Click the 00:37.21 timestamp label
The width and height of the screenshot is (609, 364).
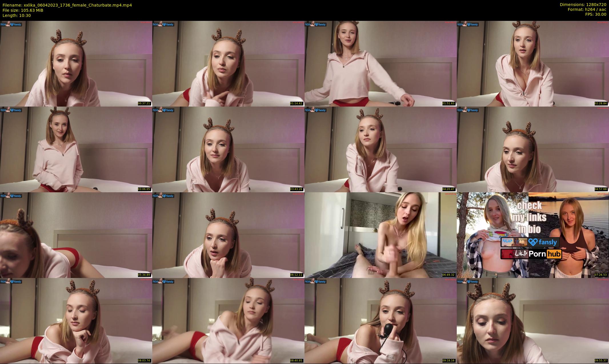coord(144,103)
